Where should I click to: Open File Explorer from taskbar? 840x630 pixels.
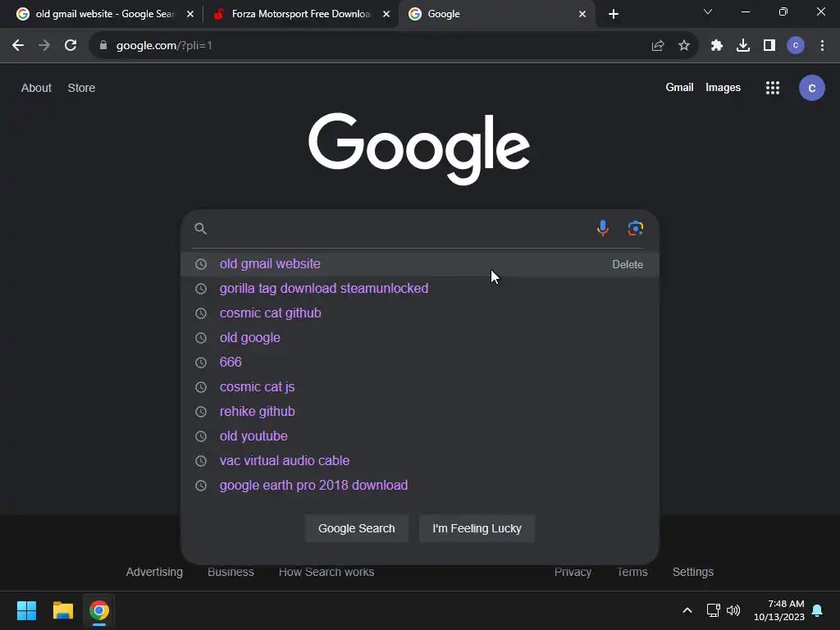pyautogui.click(x=62, y=610)
